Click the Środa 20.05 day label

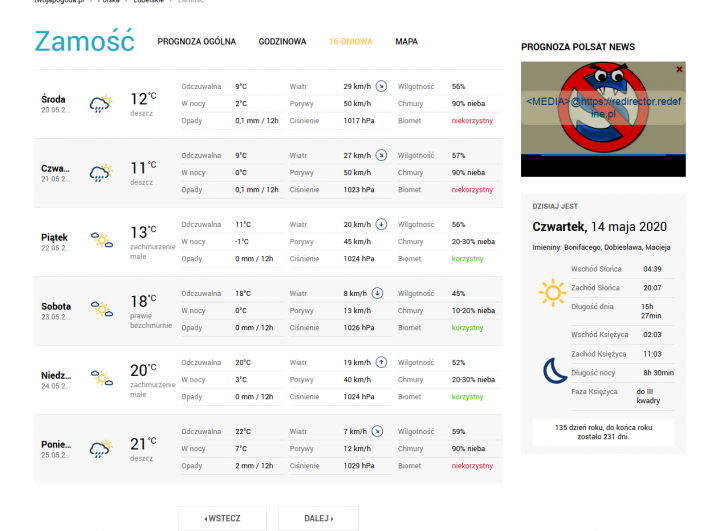pos(55,104)
